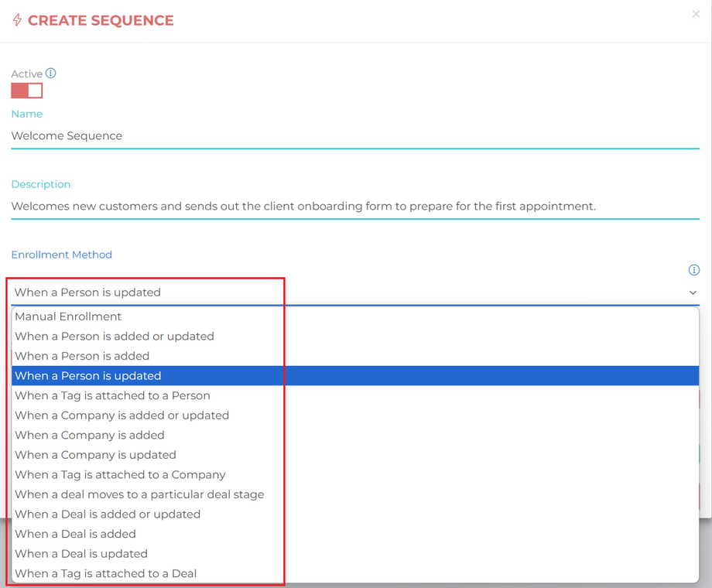Select When a Deal is added or updated
Screen dimensions: 712x588
[108, 514]
